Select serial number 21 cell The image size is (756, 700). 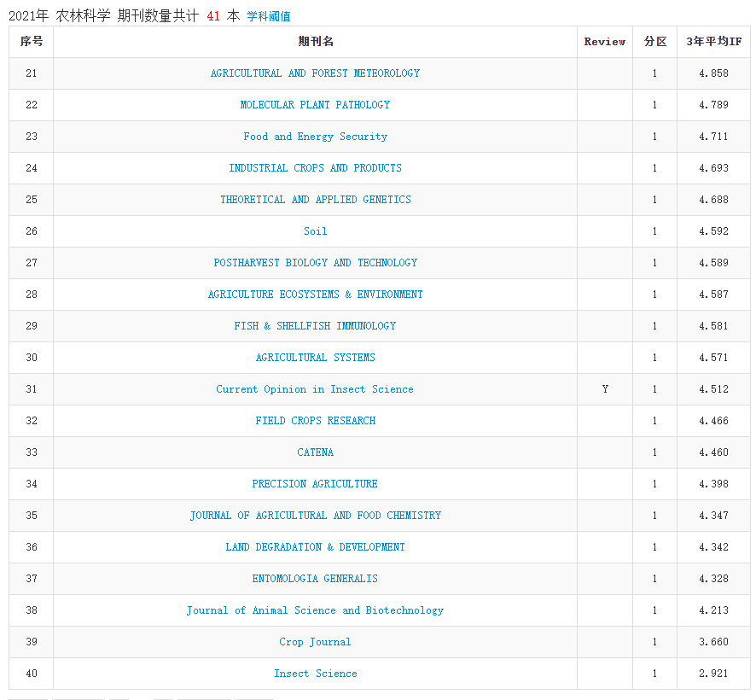pos(32,73)
